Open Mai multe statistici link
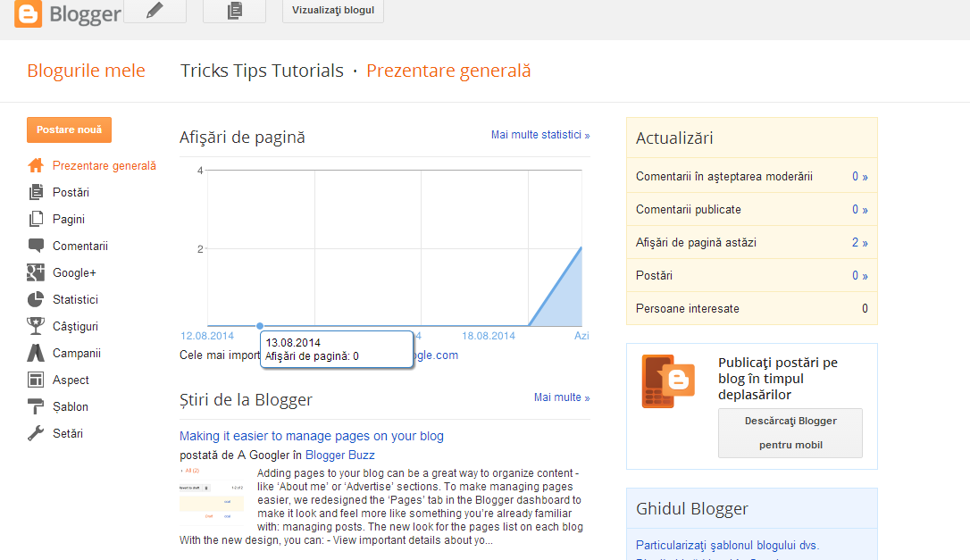This screenshot has height=560, width=970. click(540, 135)
